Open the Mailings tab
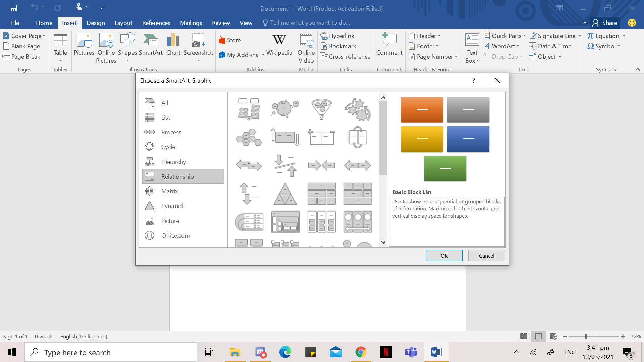The image size is (644, 362). (191, 23)
